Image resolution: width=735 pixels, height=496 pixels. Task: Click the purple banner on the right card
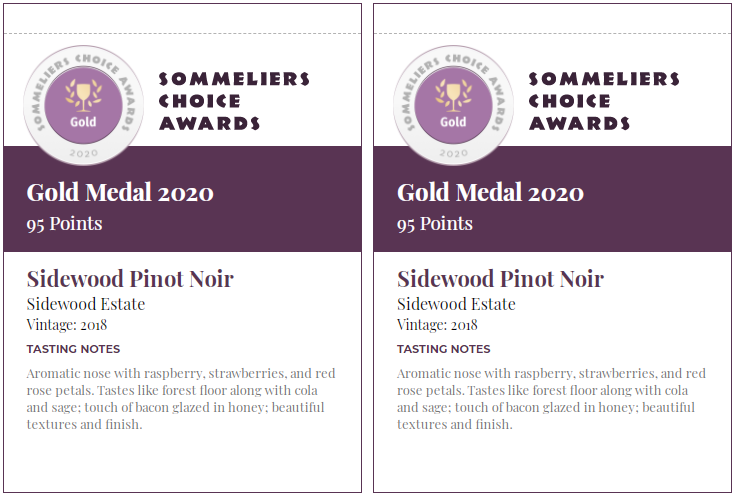point(552,199)
